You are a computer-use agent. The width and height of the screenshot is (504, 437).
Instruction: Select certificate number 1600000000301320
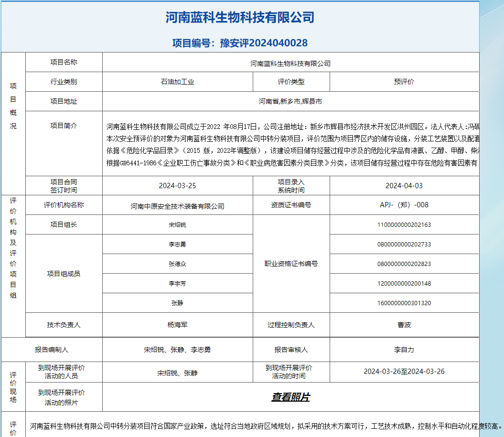tap(404, 303)
